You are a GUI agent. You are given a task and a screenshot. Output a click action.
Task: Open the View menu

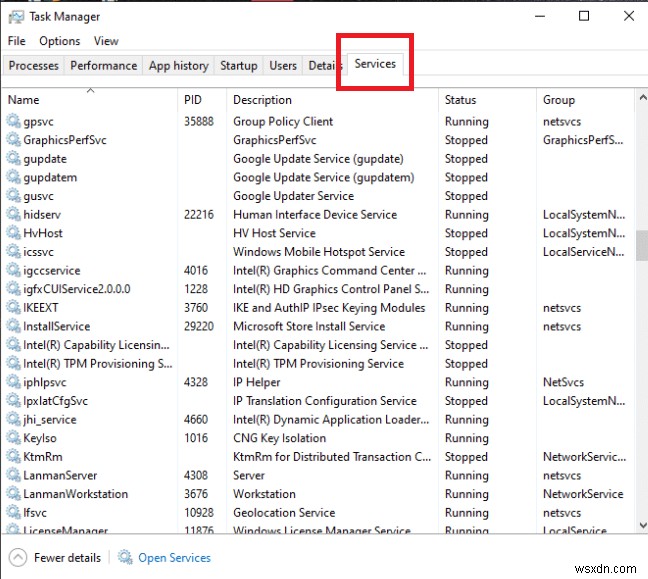tap(106, 41)
